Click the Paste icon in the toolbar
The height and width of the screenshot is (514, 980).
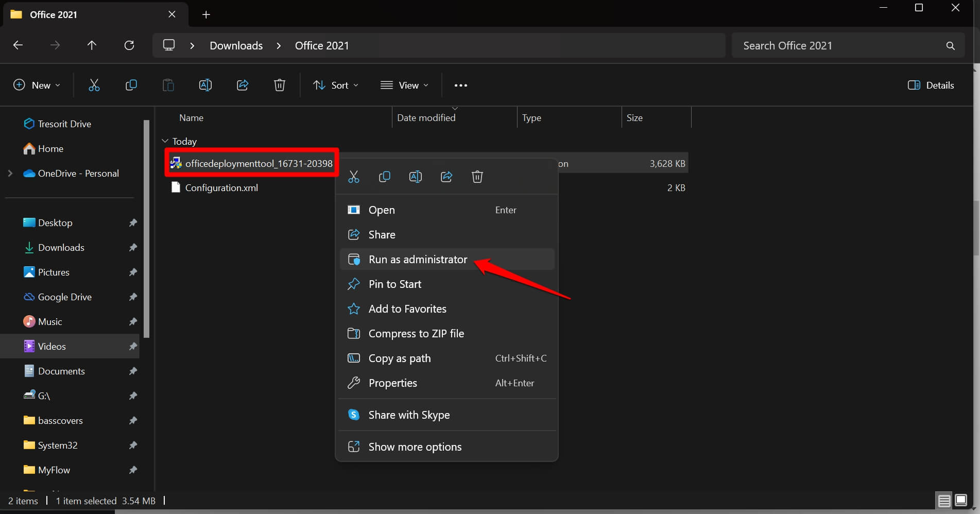click(x=168, y=85)
